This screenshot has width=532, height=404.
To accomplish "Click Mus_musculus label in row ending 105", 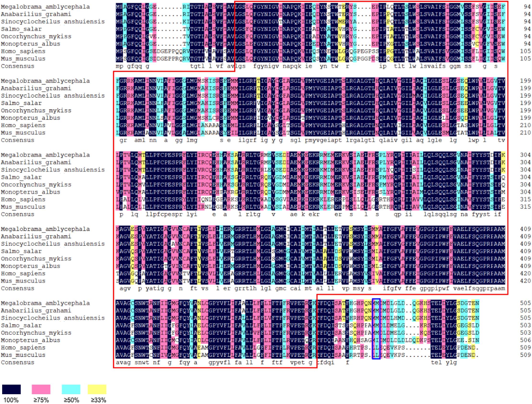I will [x=23, y=59].
